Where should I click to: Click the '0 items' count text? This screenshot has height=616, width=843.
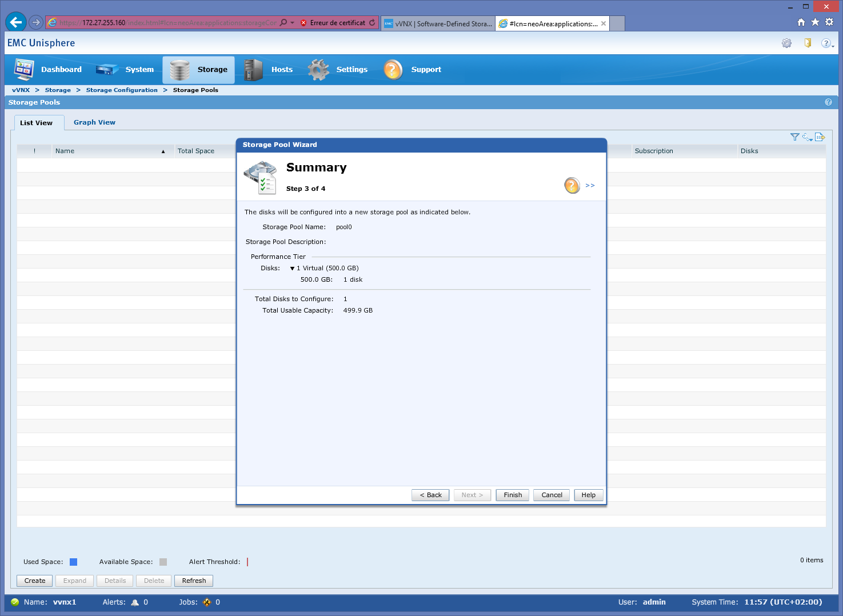pos(812,561)
